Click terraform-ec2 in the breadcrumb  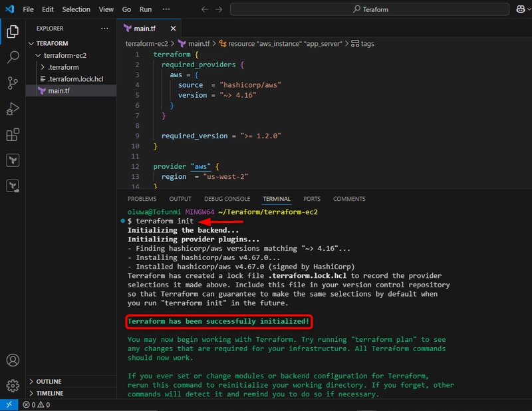pos(146,44)
